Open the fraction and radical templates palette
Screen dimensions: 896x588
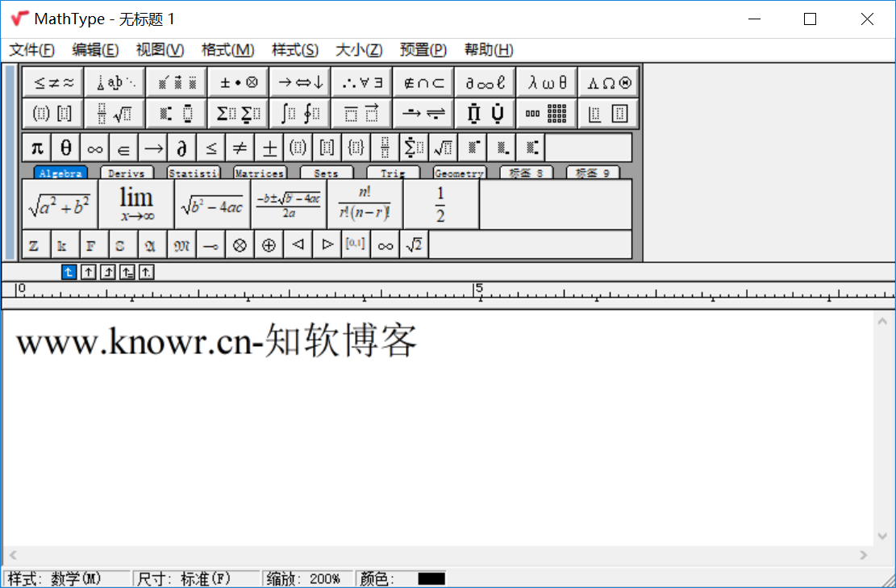[115, 113]
